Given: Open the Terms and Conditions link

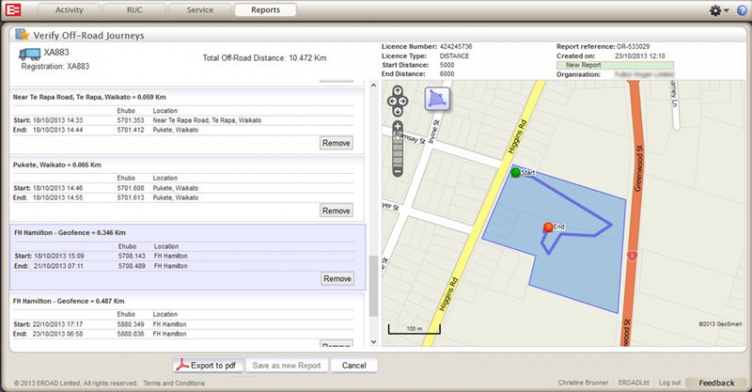Looking at the screenshot, I should (x=174, y=383).
